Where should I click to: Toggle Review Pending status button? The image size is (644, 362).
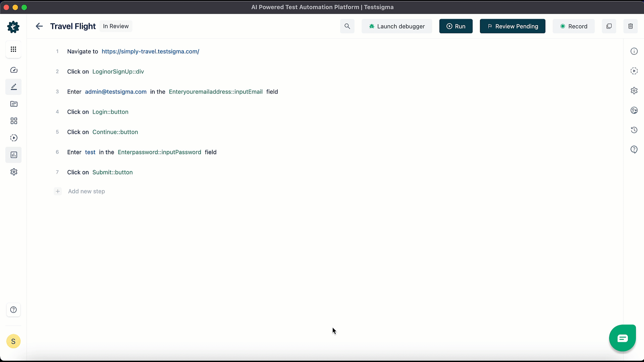[512, 26]
